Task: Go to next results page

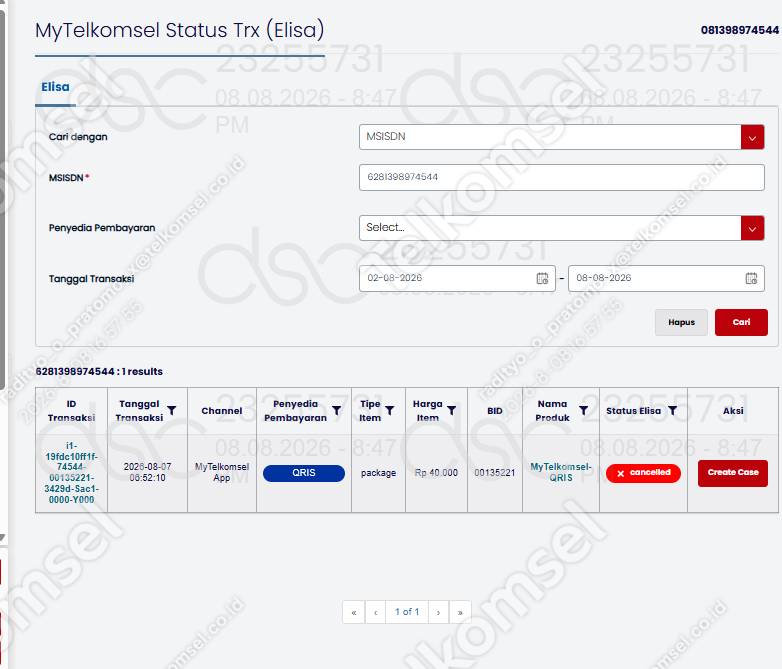Action: (438, 612)
